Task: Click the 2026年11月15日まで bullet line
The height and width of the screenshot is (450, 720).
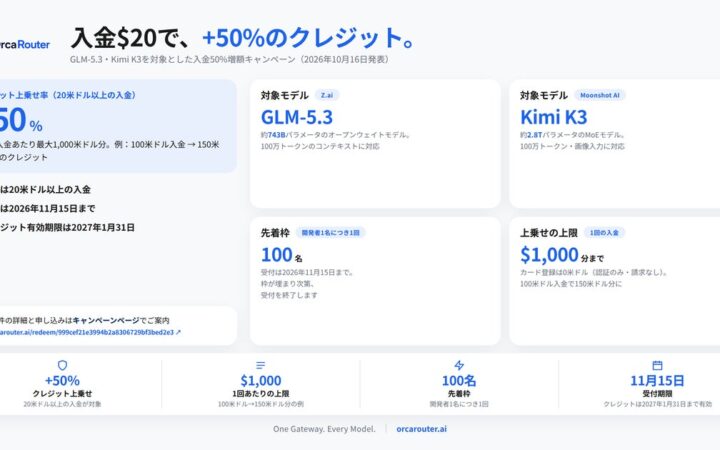Action: pos(48,208)
